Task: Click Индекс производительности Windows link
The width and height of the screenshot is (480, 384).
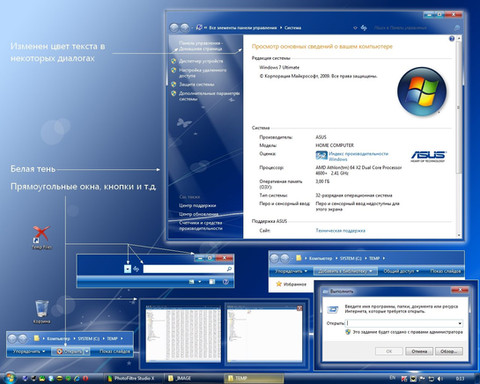Action: [358, 156]
